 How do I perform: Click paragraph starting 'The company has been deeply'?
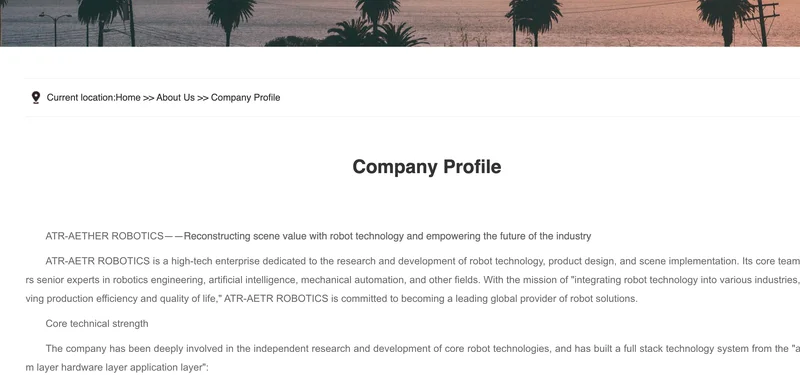click(x=413, y=358)
